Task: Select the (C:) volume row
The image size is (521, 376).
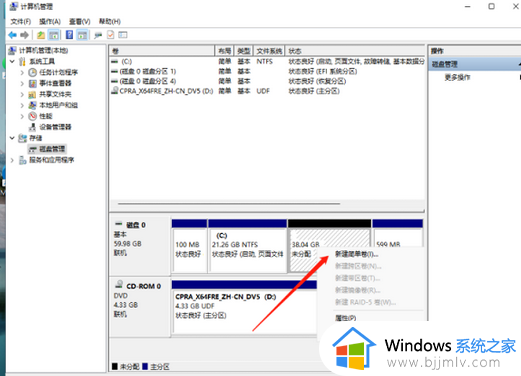Action: pyautogui.click(x=267, y=62)
